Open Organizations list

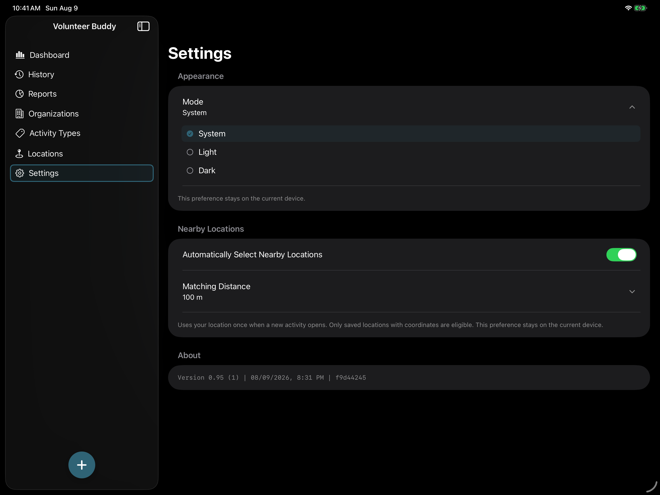82,114
